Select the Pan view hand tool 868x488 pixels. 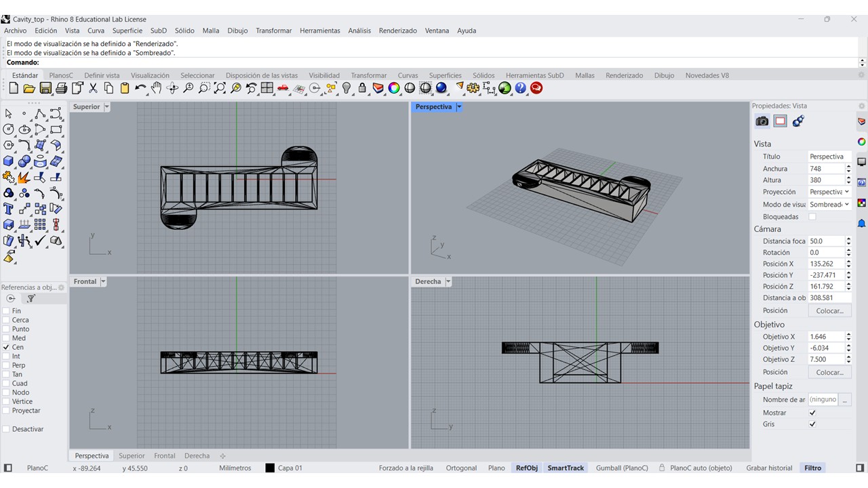157,88
